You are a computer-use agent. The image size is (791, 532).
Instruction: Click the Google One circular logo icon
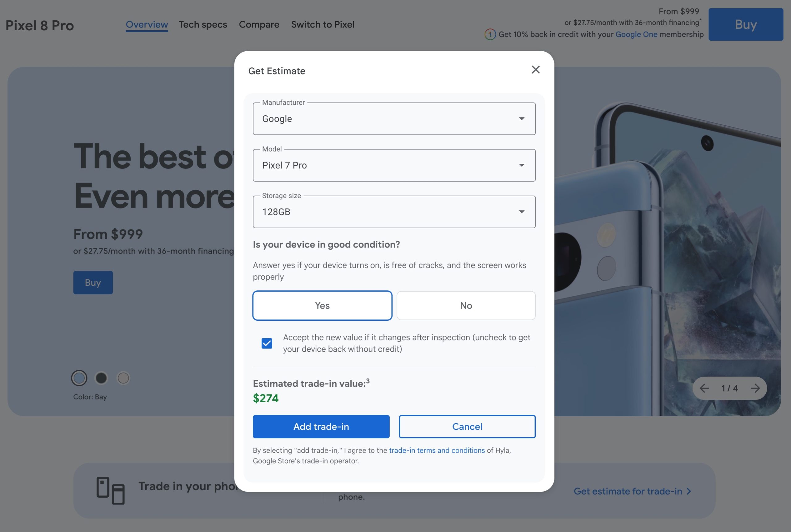click(490, 34)
